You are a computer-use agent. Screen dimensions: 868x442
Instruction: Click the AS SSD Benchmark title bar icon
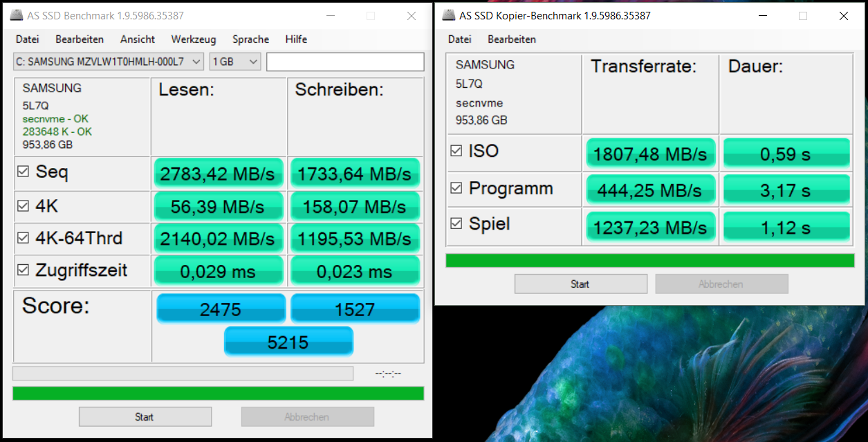pyautogui.click(x=18, y=15)
